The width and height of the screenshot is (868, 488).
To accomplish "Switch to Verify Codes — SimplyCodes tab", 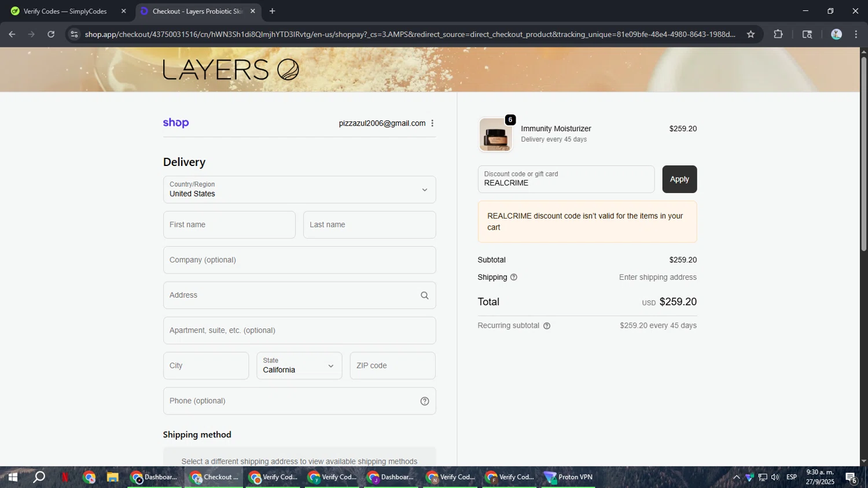I will (65, 11).
